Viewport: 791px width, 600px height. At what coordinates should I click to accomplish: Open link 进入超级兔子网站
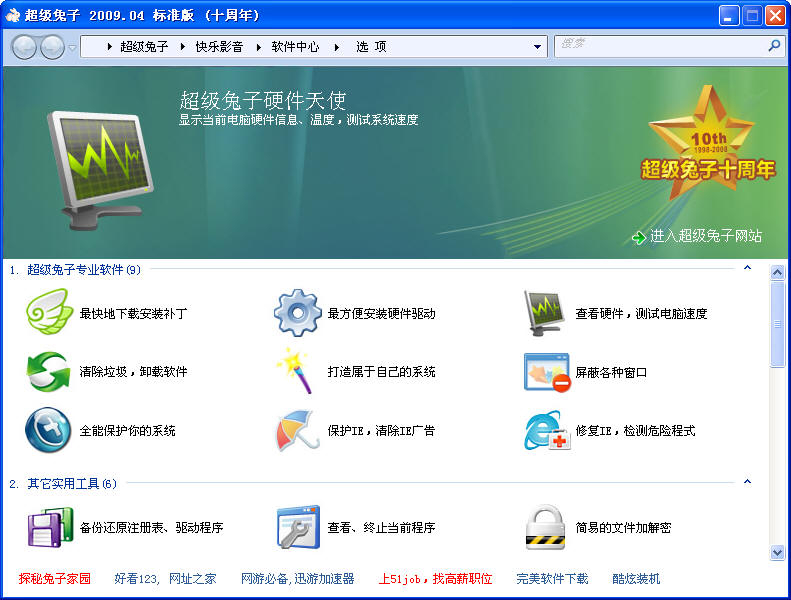click(x=705, y=236)
